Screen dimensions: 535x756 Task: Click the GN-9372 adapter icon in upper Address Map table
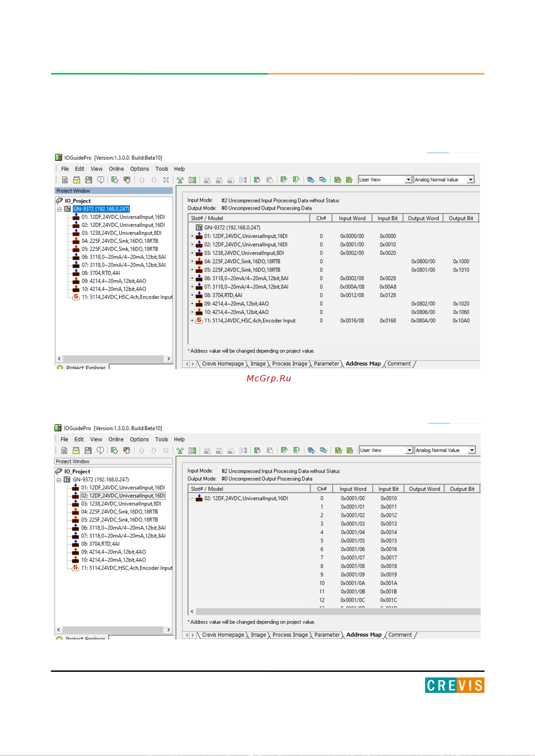pos(199,228)
